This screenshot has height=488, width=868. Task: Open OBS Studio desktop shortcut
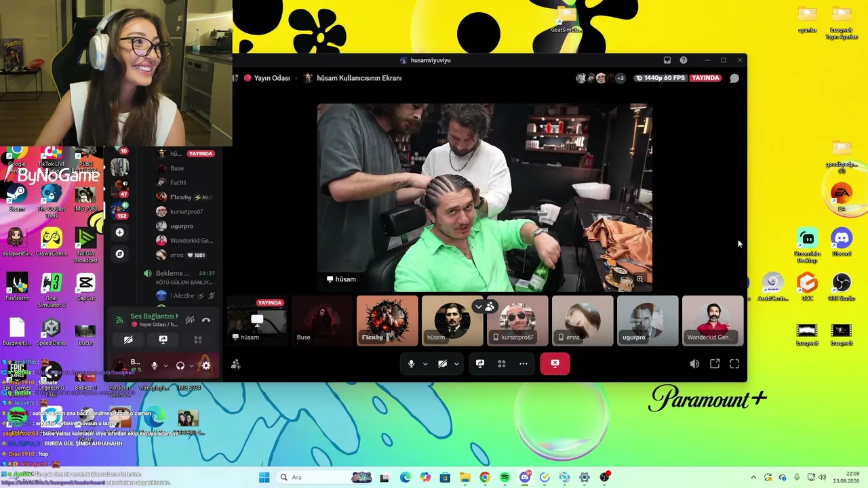point(842,287)
